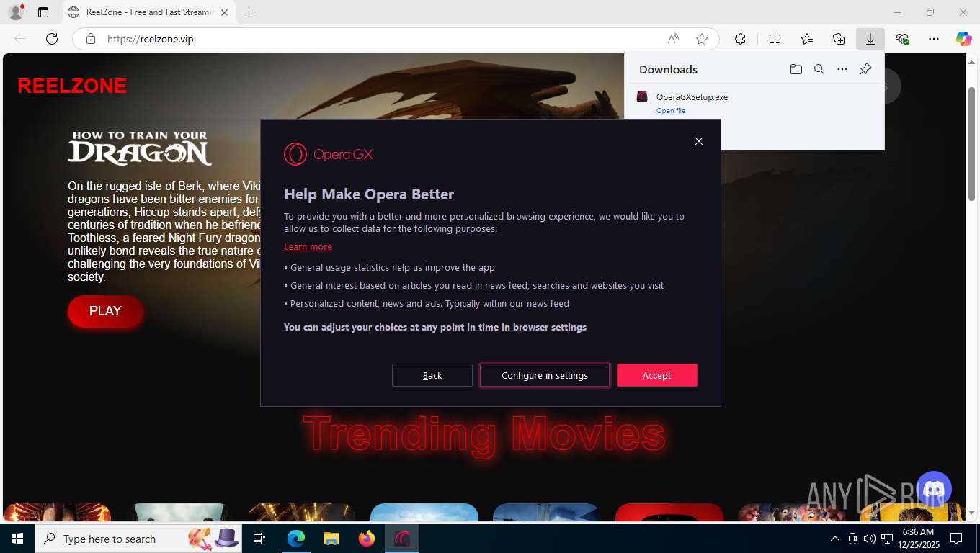
Task: Open Microsoft Edge from taskbar
Action: (296, 539)
